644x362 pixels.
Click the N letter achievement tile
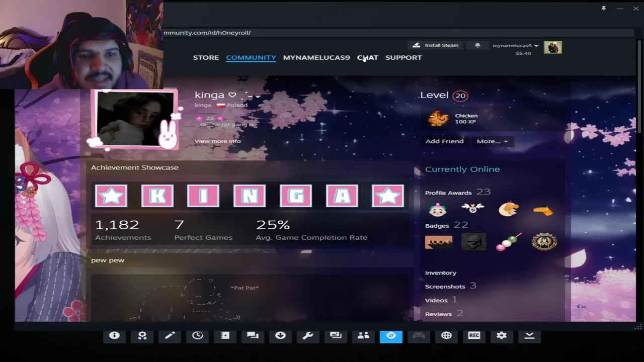click(250, 196)
